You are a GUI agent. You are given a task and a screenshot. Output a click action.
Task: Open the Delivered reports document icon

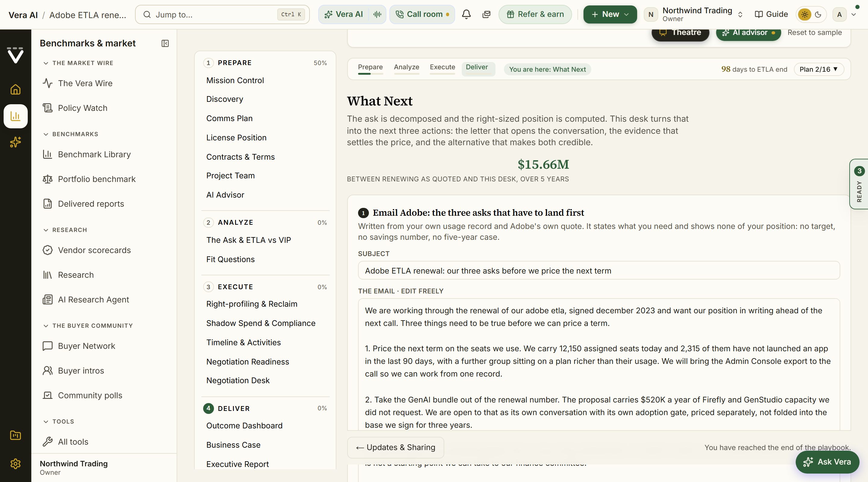48,204
